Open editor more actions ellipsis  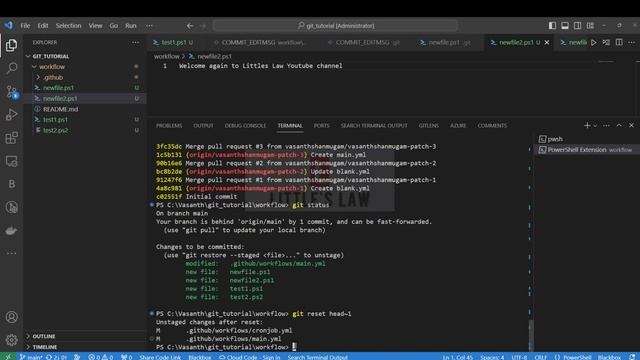pyautogui.click(x=631, y=42)
